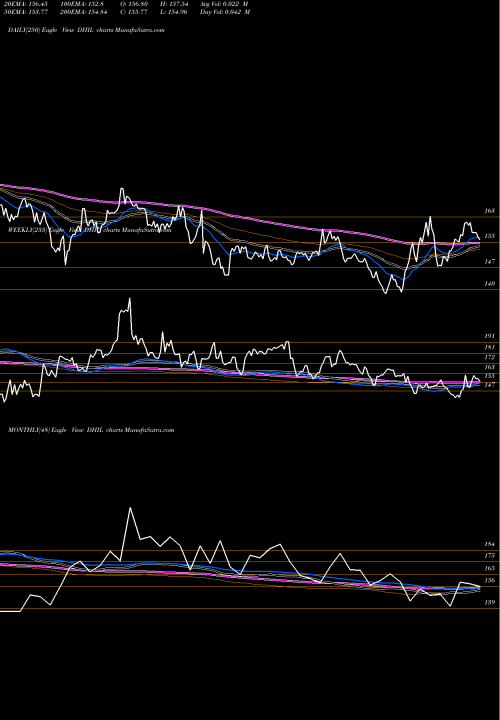Click the 184 price level on monthly chart
The width and height of the screenshot is (500, 720).
click(x=489, y=544)
